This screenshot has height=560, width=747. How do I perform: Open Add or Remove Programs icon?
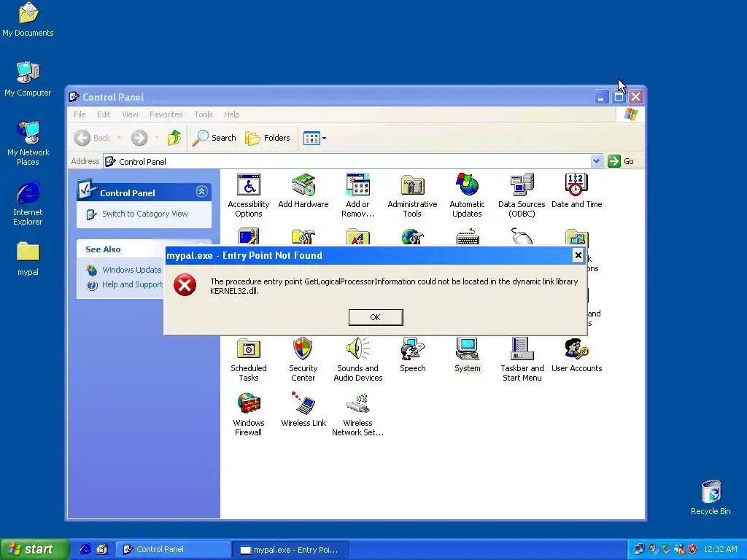click(357, 195)
